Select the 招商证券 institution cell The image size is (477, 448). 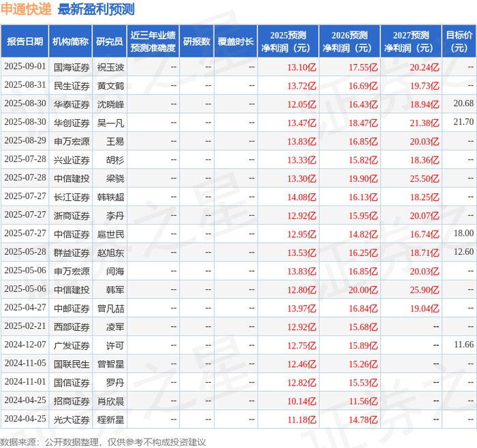coord(72,401)
